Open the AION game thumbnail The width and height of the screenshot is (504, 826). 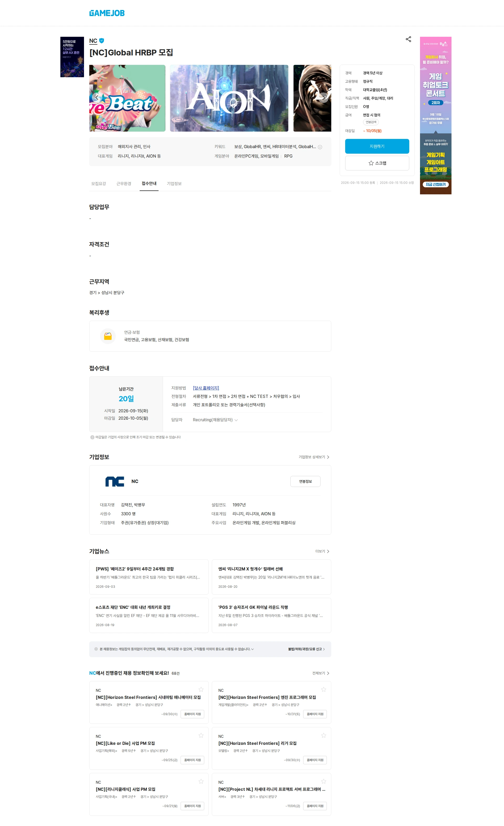coord(229,98)
